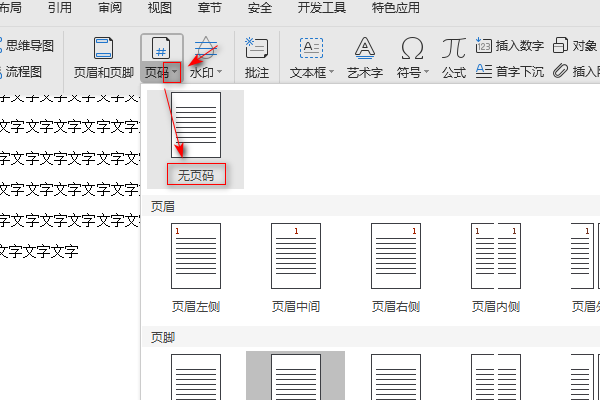Click the 页眉右侧 caption text
This screenshot has height=400, width=600.
coord(396,307)
